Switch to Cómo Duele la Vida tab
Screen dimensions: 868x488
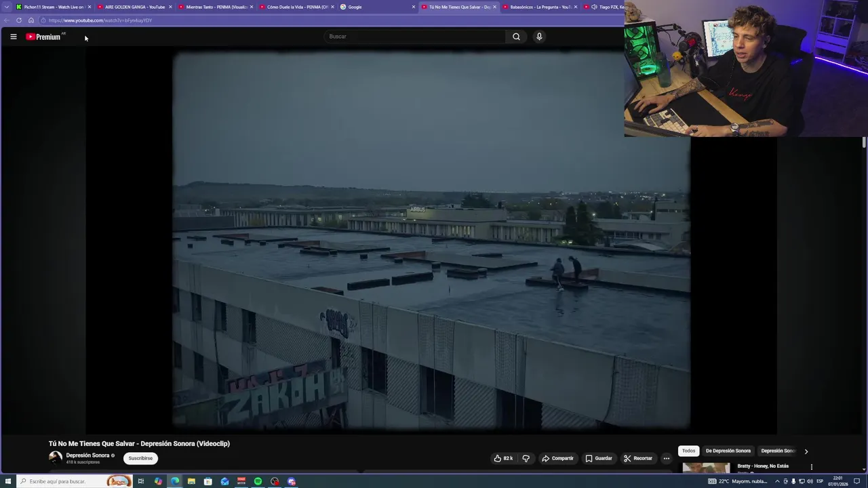point(297,7)
